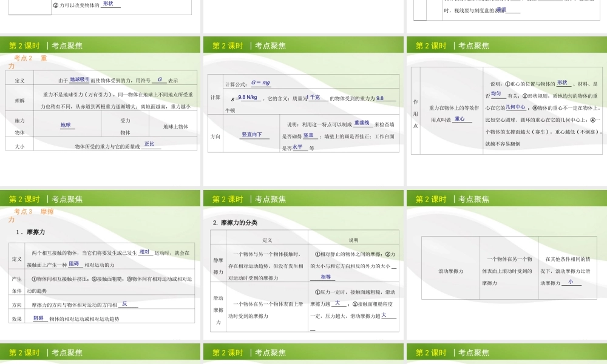Select the answer 小 after 滚动摩擦力比滑动摩擦力
Image resolution: width=607 pixels, height=364 pixels.
[571, 281]
